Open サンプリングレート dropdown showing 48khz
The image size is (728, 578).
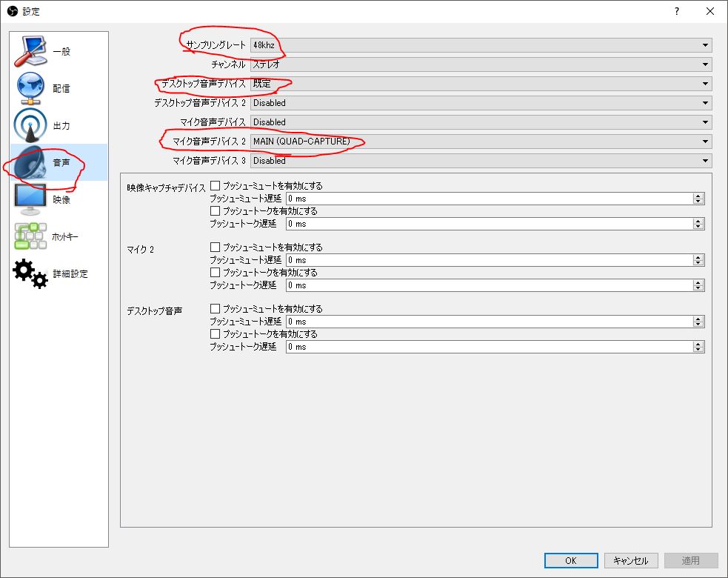click(481, 45)
